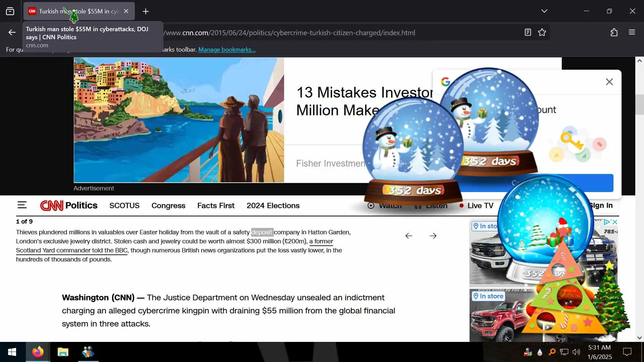Toggle reader view icon in address bar

528,33
